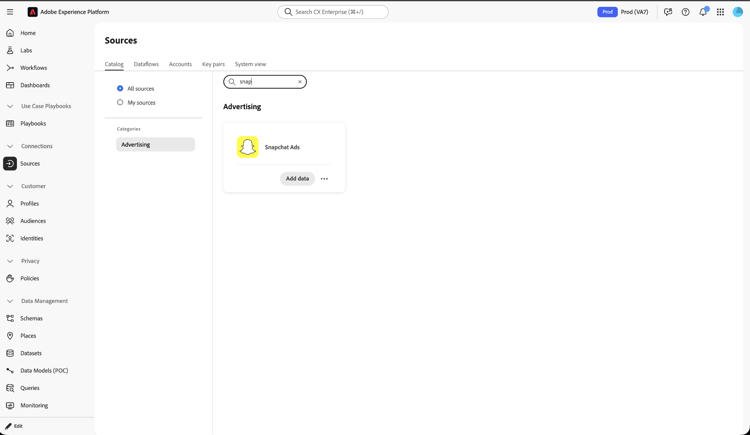Open the user profile avatar
This screenshot has width=750, height=435.
coord(738,12)
